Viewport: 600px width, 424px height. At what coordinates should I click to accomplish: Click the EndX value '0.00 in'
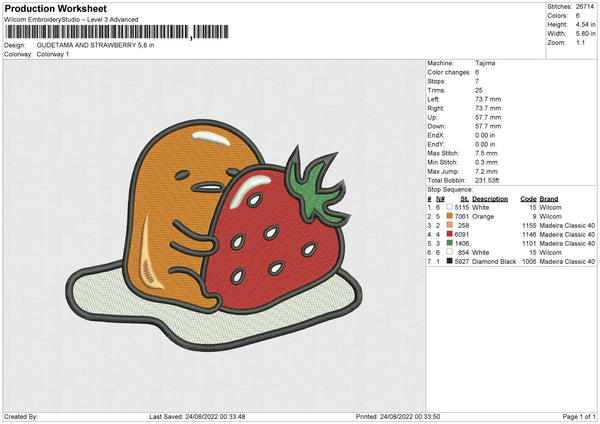(485, 135)
